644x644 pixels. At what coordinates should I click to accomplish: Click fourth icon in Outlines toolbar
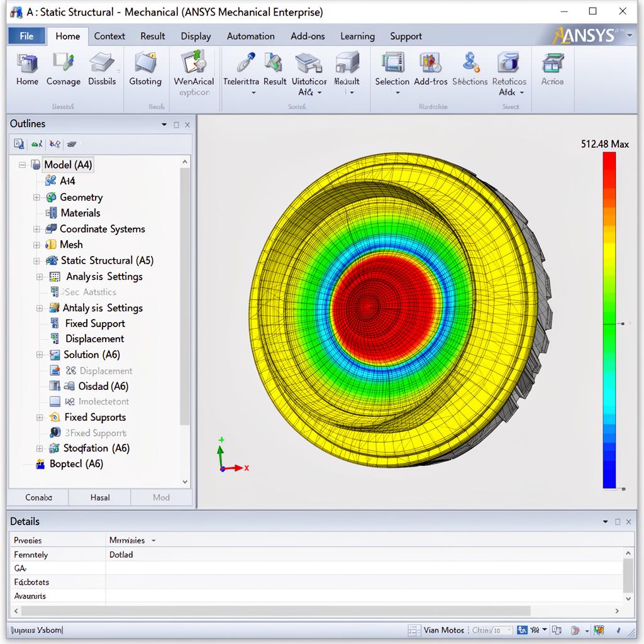pyautogui.click(x=72, y=144)
